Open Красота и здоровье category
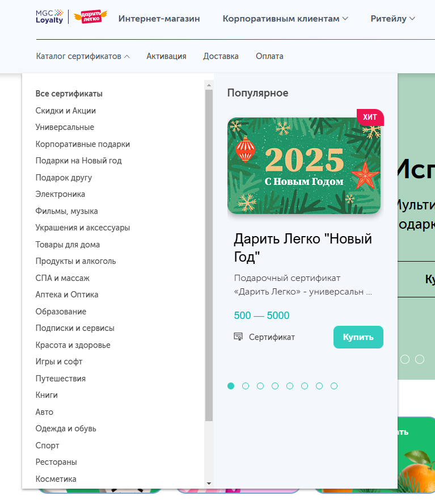 coord(73,345)
